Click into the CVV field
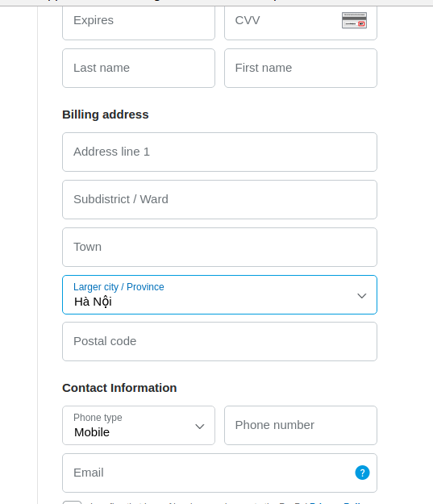Screen dimensions: 433x504 (301, 23)
